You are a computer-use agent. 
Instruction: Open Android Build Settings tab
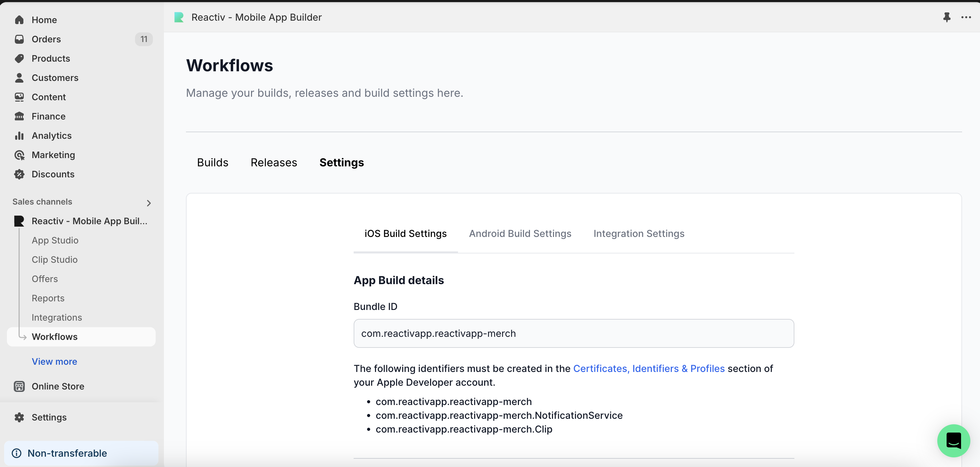(x=520, y=234)
